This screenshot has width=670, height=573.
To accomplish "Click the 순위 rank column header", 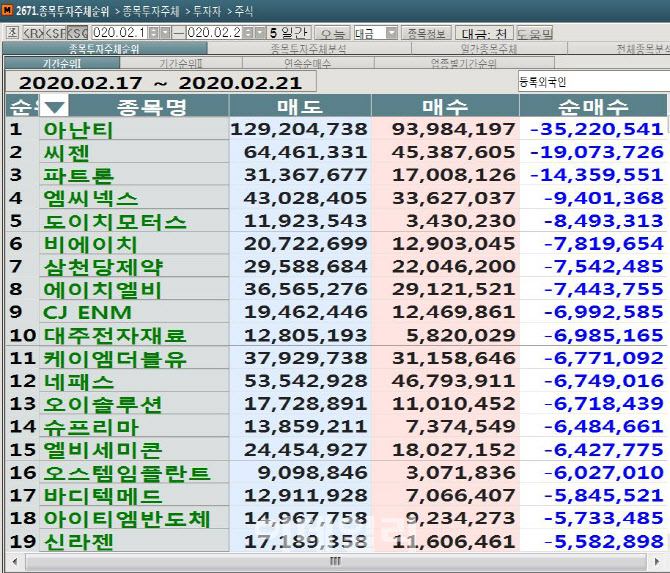I will coord(23,106).
